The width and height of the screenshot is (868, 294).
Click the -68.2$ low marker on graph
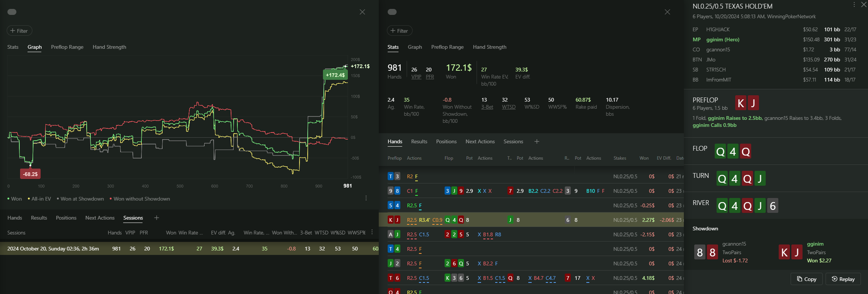pyautogui.click(x=30, y=174)
